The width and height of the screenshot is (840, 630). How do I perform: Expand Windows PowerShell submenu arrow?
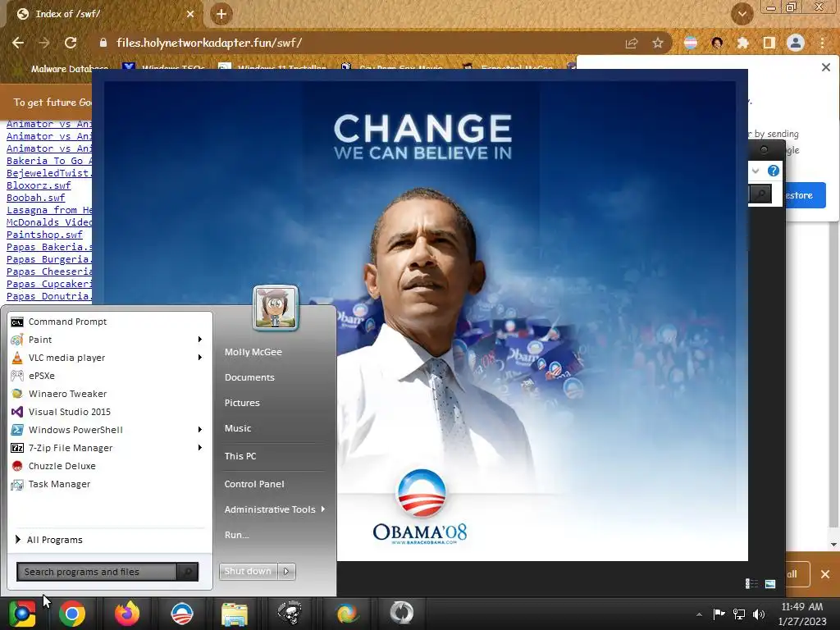point(200,430)
